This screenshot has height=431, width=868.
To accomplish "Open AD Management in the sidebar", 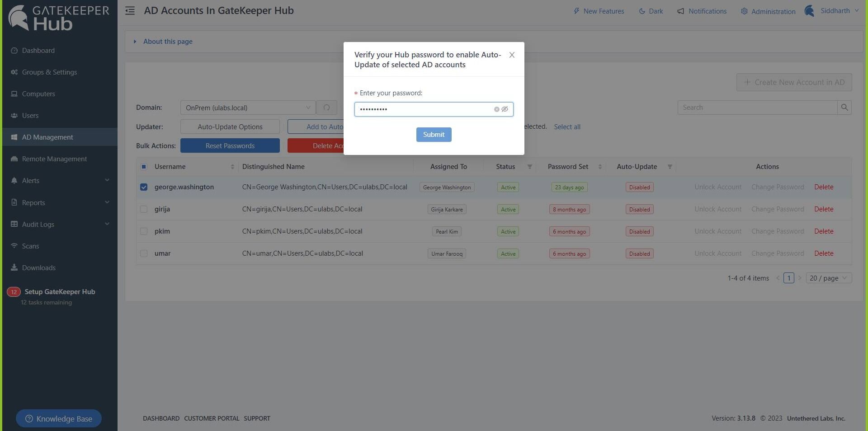I will (x=60, y=137).
